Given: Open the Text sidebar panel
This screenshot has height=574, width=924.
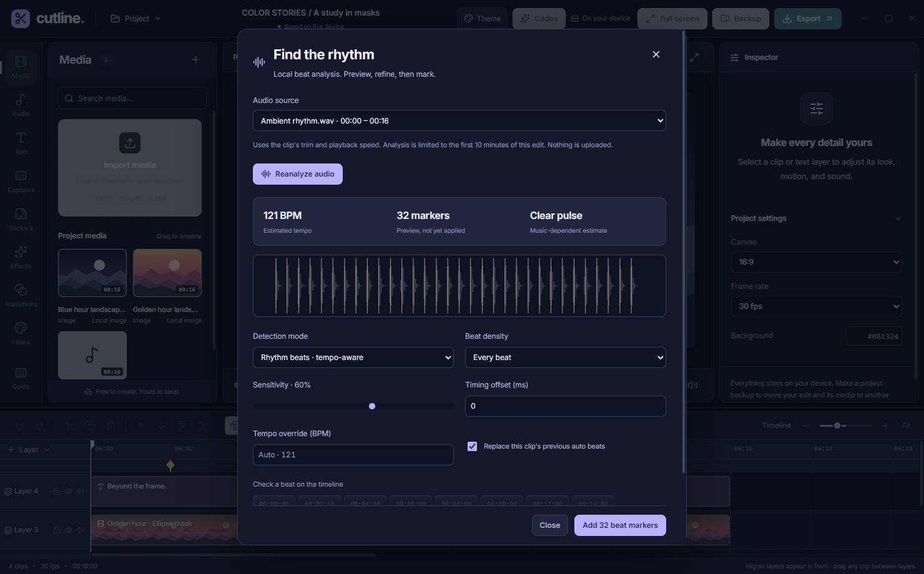Looking at the screenshot, I should [x=21, y=143].
